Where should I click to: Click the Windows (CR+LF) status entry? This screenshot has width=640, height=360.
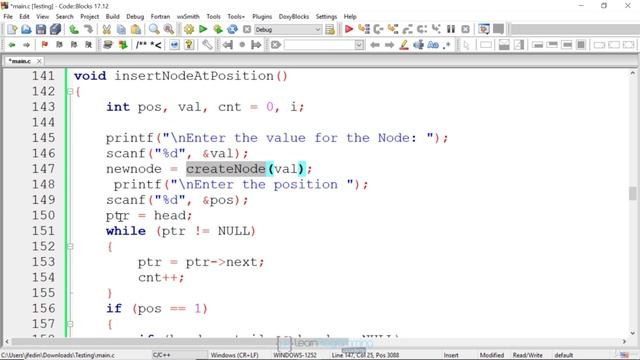point(234,355)
